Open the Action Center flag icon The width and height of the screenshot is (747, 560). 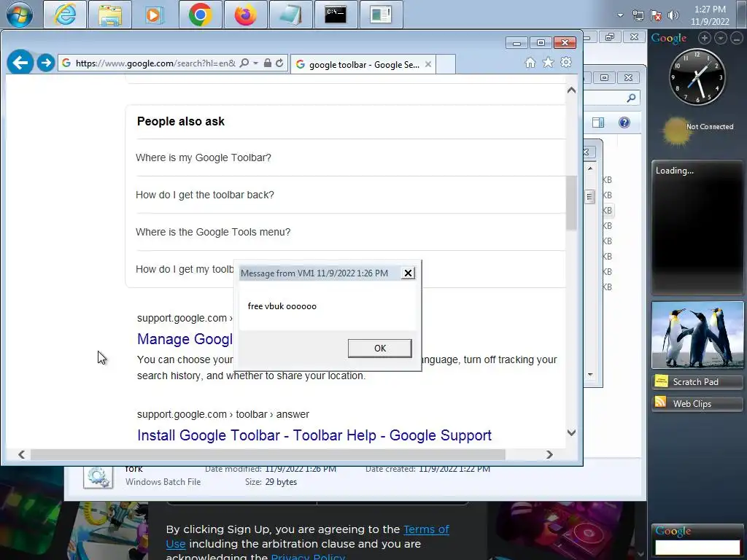[656, 15]
